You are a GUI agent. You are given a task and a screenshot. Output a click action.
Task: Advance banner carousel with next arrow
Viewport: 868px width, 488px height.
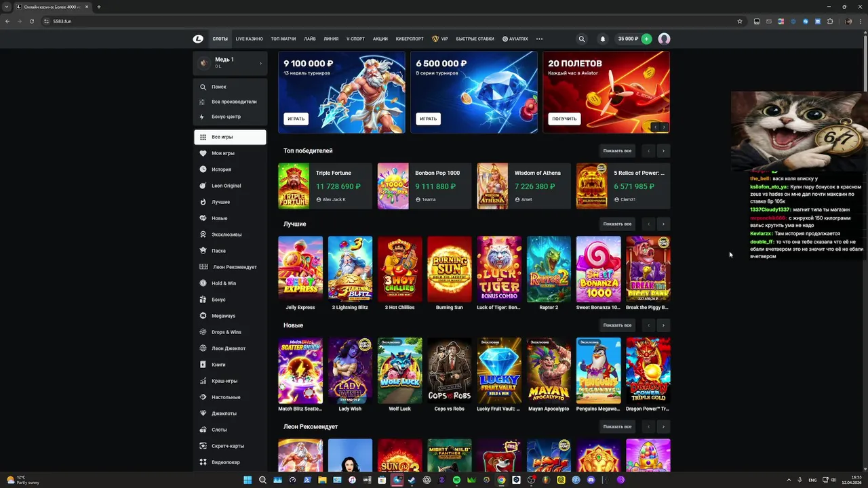tap(664, 127)
